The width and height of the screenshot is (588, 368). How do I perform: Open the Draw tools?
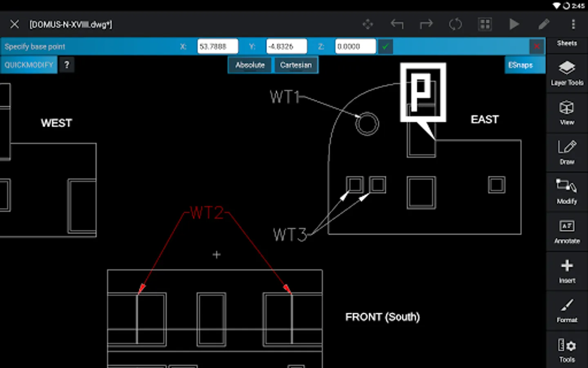tap(567, 153)
